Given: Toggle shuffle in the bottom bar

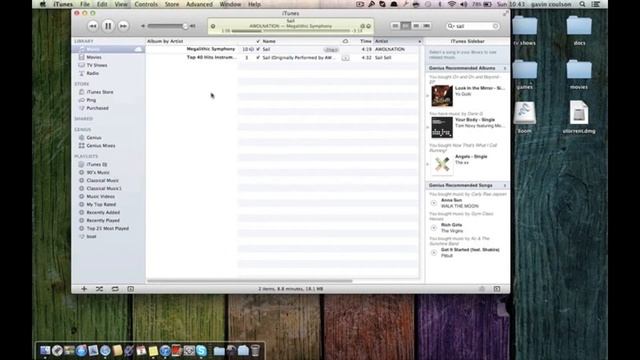Looking at the screenshot, I should pyautogui.click(x=99, y=289).
